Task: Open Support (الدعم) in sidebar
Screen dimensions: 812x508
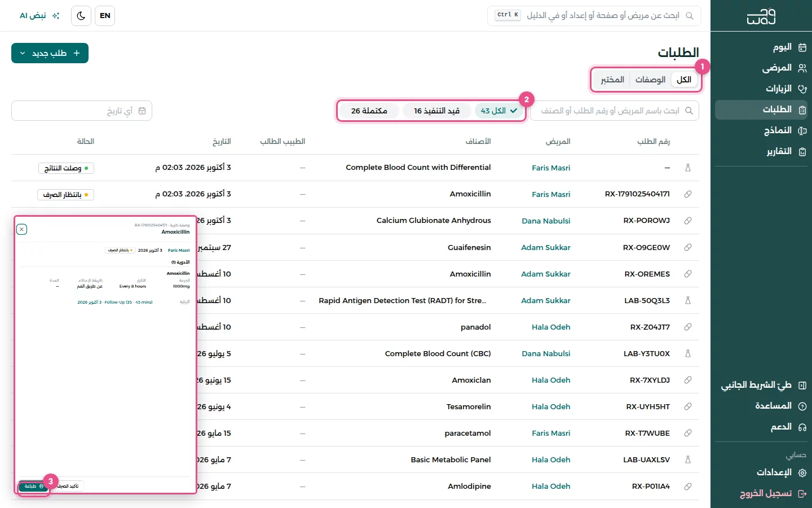Action: [x=761, y=427]
